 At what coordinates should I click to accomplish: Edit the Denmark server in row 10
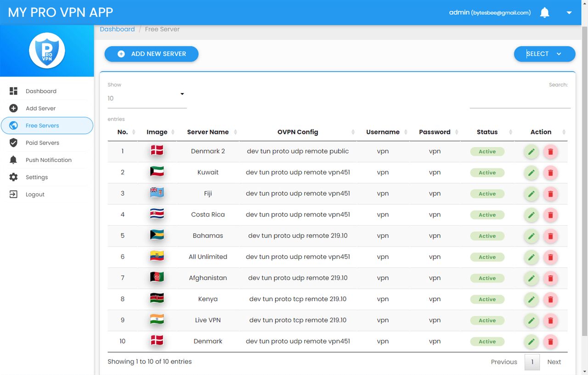coord(531,341)
